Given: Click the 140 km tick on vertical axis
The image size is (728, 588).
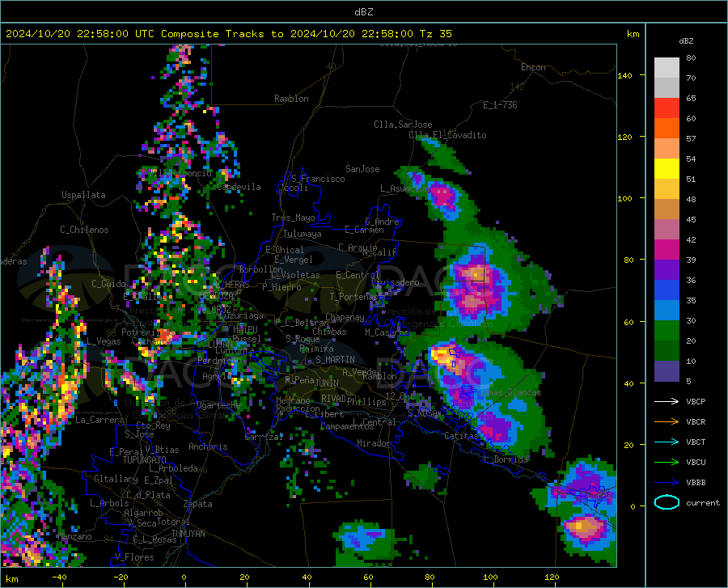Looking at the screenshot, I should [624, 75].
